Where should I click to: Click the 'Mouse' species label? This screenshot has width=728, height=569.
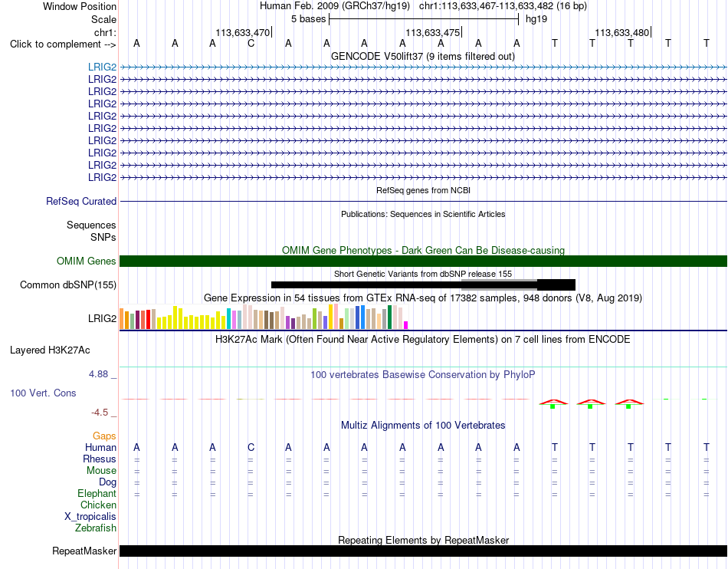click(x=101, y=471)
